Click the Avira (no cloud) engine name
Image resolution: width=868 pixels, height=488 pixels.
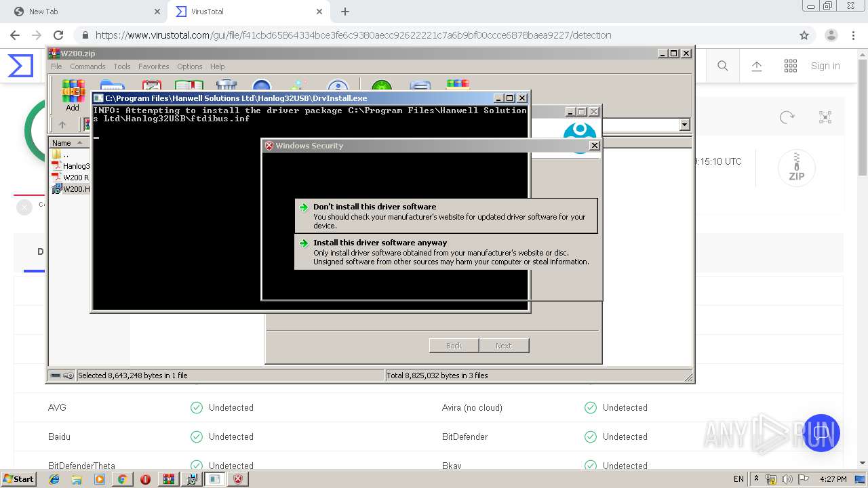pyautogui.click(x=472, y=408)
